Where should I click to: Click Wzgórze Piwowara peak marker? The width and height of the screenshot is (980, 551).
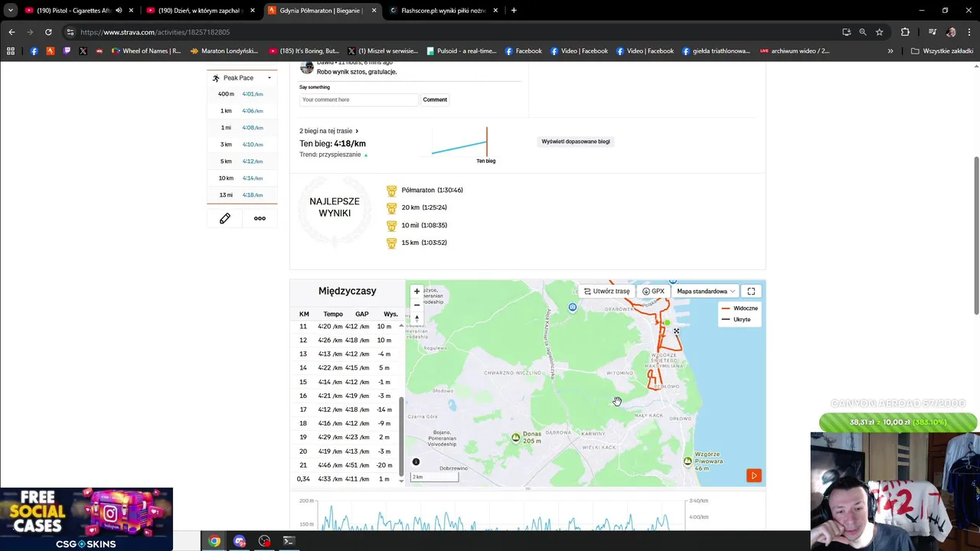click(688, 460)
